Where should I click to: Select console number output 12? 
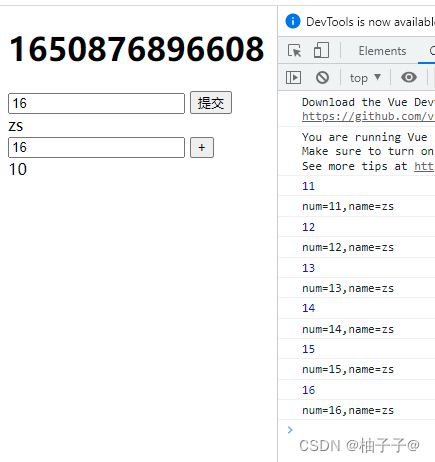coord(308,227)
